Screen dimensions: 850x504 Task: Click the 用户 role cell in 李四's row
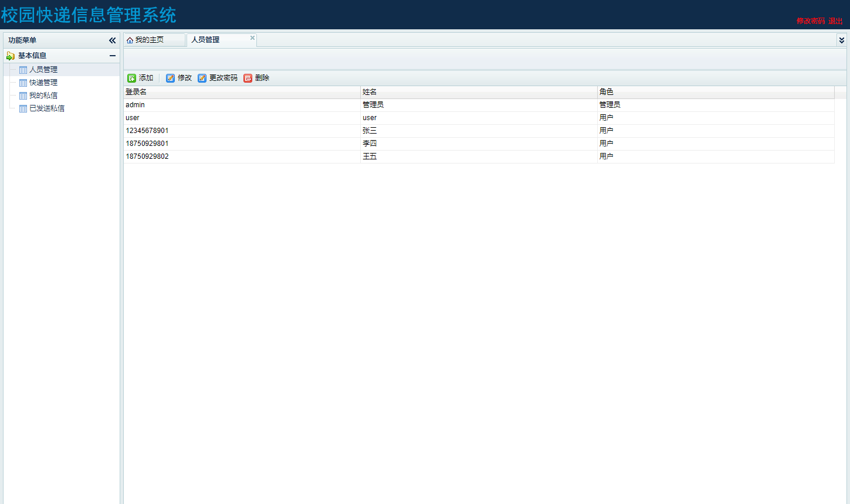(716, 144)
